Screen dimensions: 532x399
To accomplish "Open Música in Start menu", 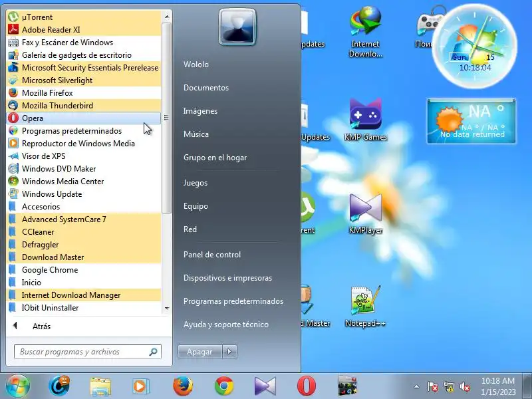I will click(x=196, y=134).
